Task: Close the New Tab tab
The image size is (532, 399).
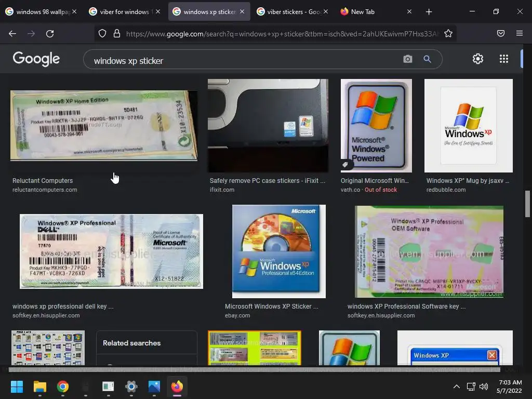Action: pos(409,11)
